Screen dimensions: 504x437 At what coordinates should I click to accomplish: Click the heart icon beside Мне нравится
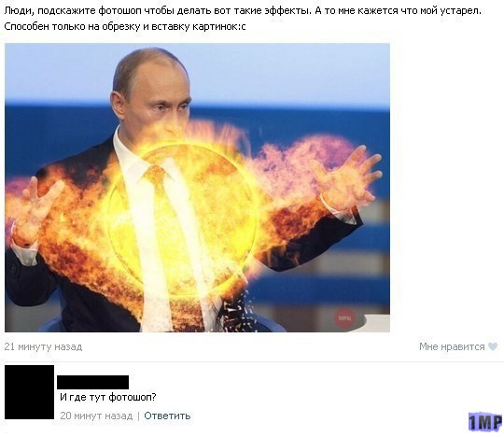coord(493,346)
